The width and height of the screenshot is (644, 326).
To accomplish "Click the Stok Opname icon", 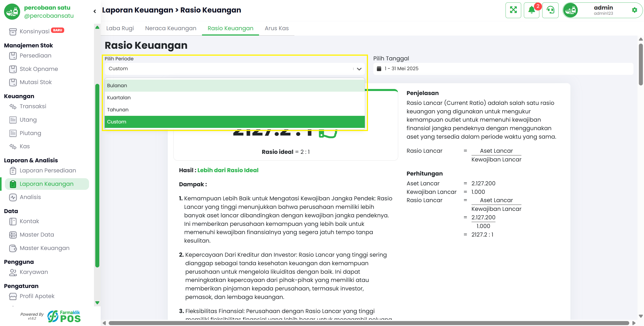I will pos(13,69).
